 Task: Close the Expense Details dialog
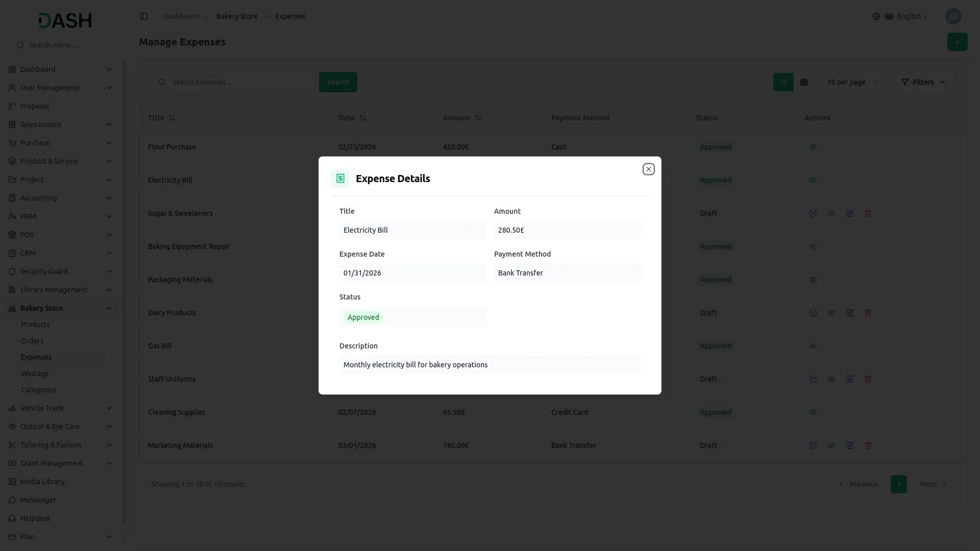click(648, 169)
